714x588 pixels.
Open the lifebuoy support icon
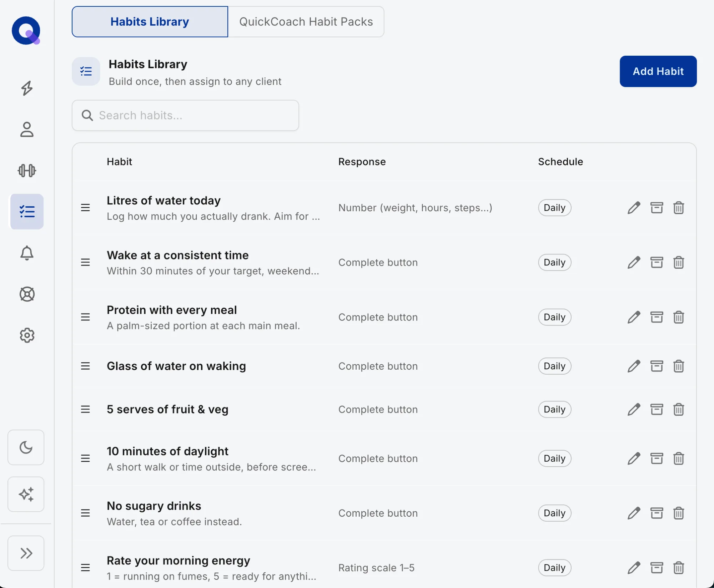(x=27, y=294)
